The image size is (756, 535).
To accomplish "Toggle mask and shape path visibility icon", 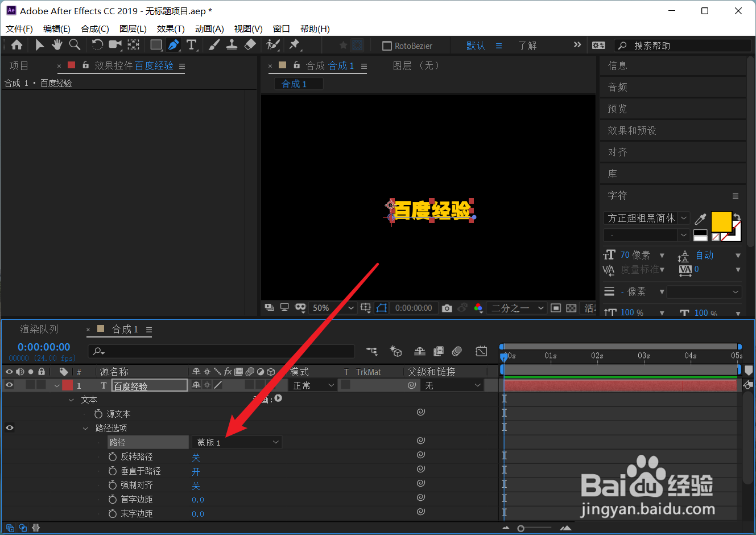I will tap(382, 308).
